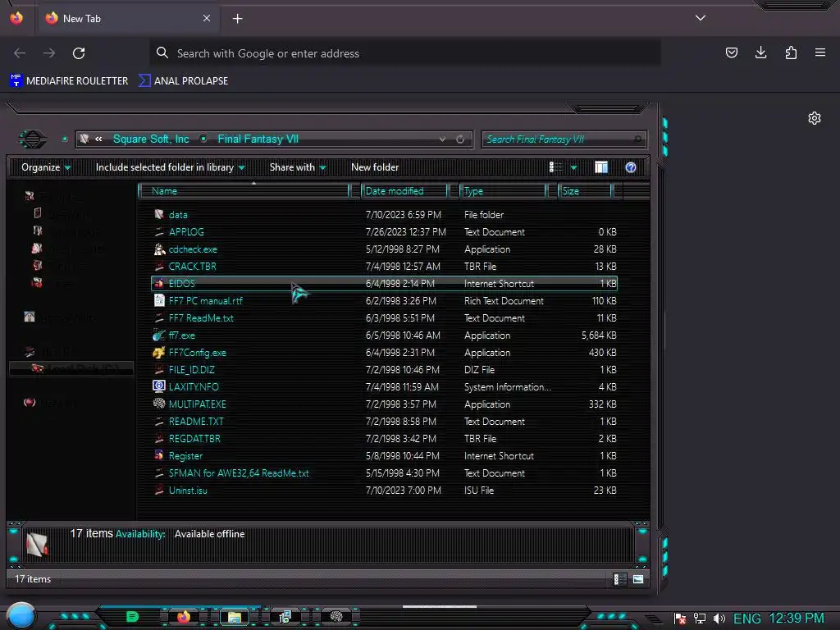Image resolution: width=840 pixels, height=630 pixels.
Task: Expand Include selected folder in library dropdown
Action: 170,167
